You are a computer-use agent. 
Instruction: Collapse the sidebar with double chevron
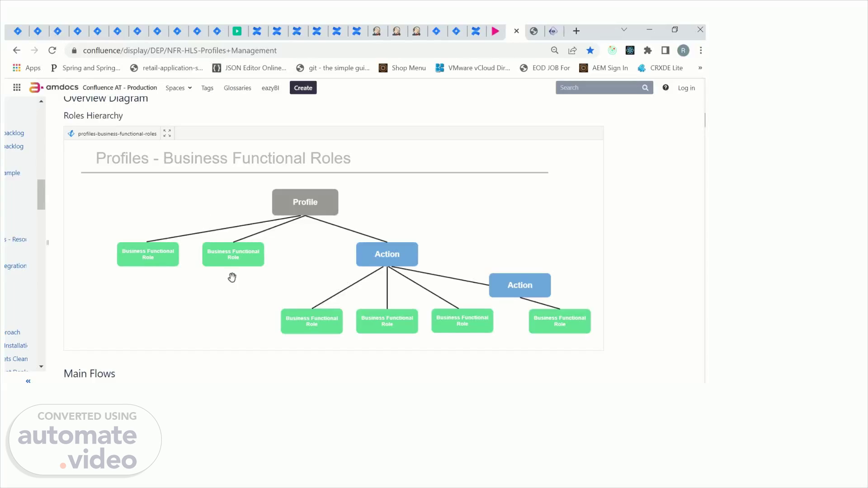(x=28, y=381)
